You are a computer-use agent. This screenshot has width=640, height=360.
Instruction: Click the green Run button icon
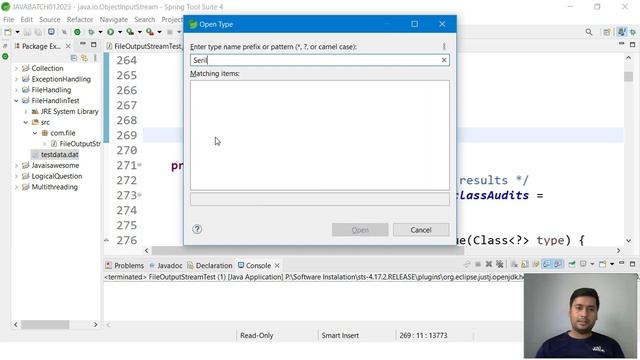[x=111, y=32]
